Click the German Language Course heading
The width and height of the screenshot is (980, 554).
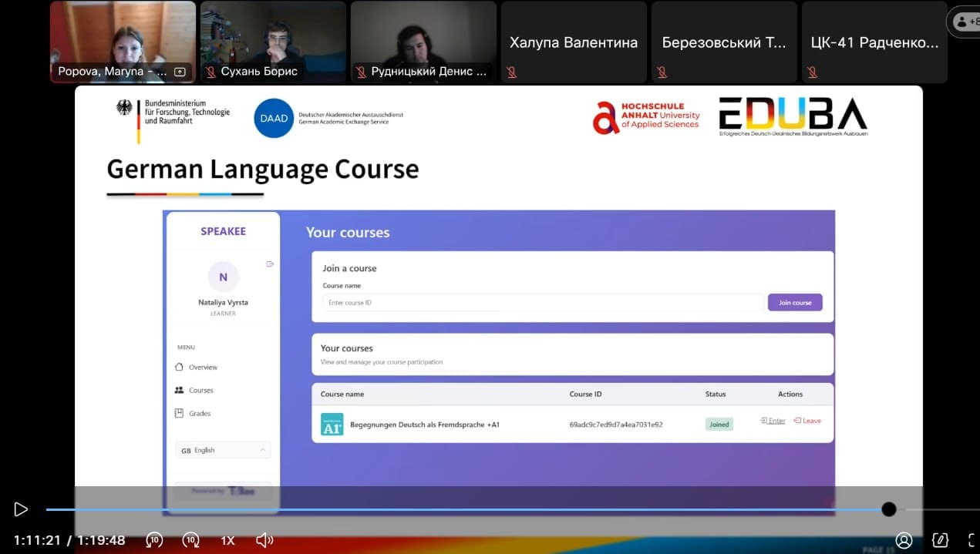(263, 169)
